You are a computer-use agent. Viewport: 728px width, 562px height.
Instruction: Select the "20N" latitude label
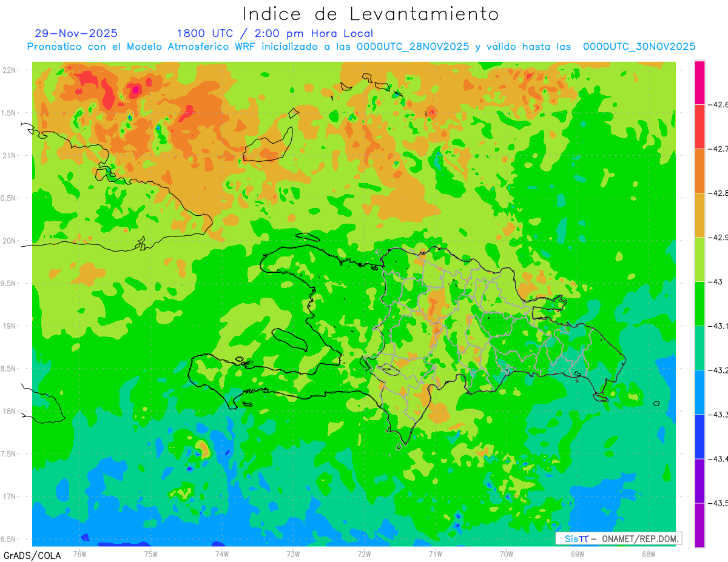pyautogui.click(x=10, y=241)
